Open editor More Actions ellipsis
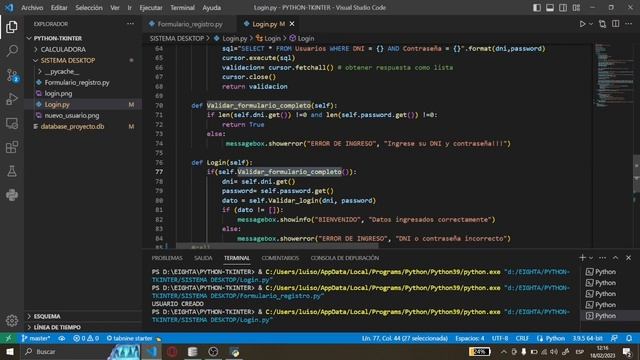Image resolution: width=640 pixels, height=360 pixels. click(629, 24)
